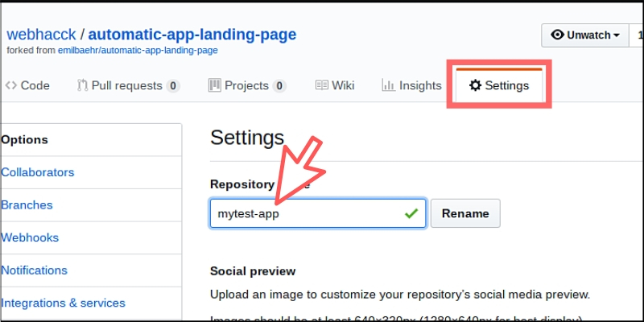
Task: Click the Settings gear icon
Action: click(475, 85)
